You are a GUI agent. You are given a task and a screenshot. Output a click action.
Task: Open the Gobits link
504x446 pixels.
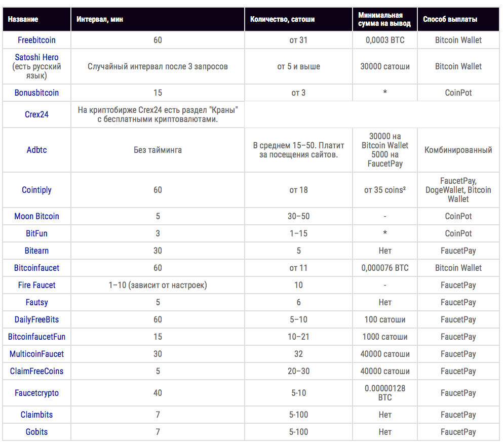pyautogui.click(x=36, y=432)
